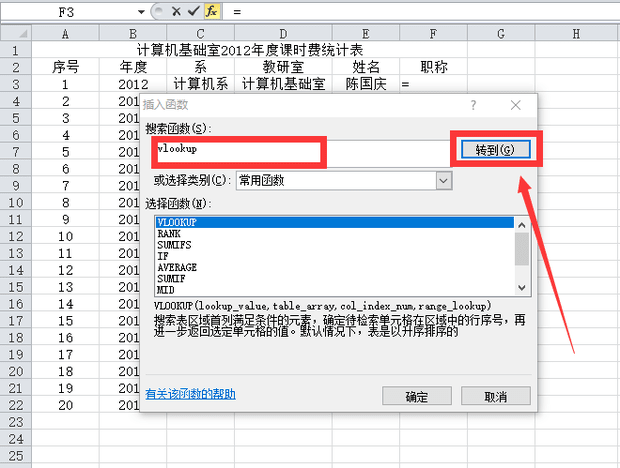Click the 转到(G) button
Image resolution: width=620 pixels, height=468 pixels.
coord(494,150)
